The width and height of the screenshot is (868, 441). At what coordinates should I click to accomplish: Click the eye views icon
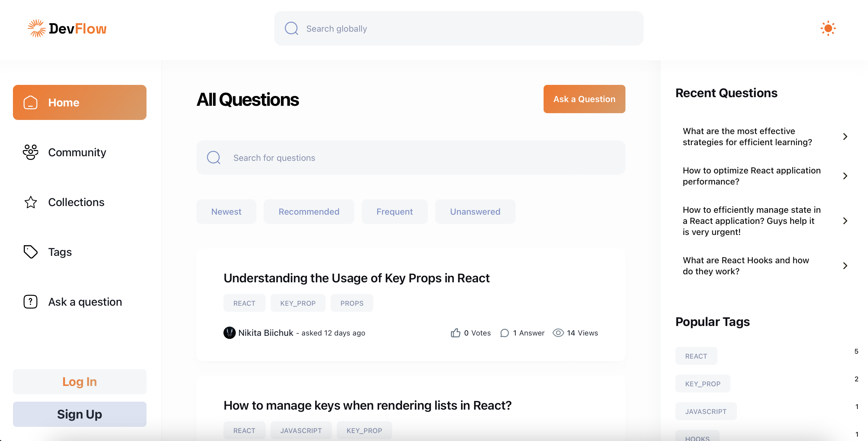tap(558, 333)
